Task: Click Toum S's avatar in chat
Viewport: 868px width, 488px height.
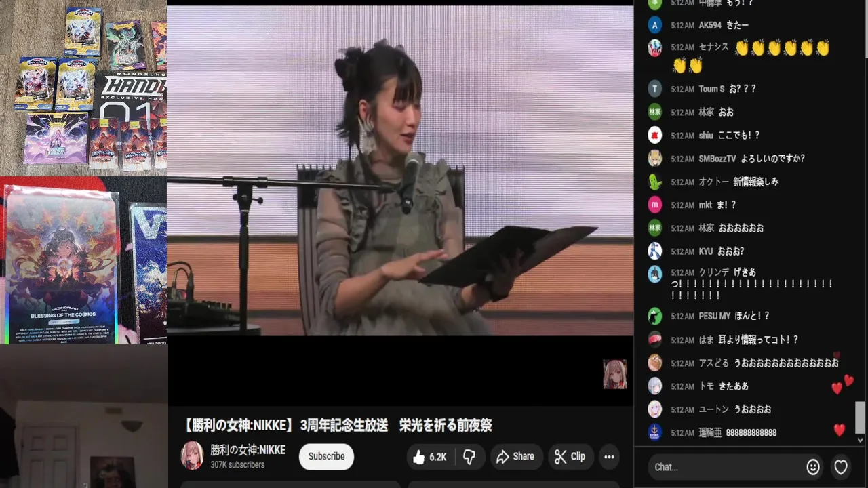Action: 654,89
